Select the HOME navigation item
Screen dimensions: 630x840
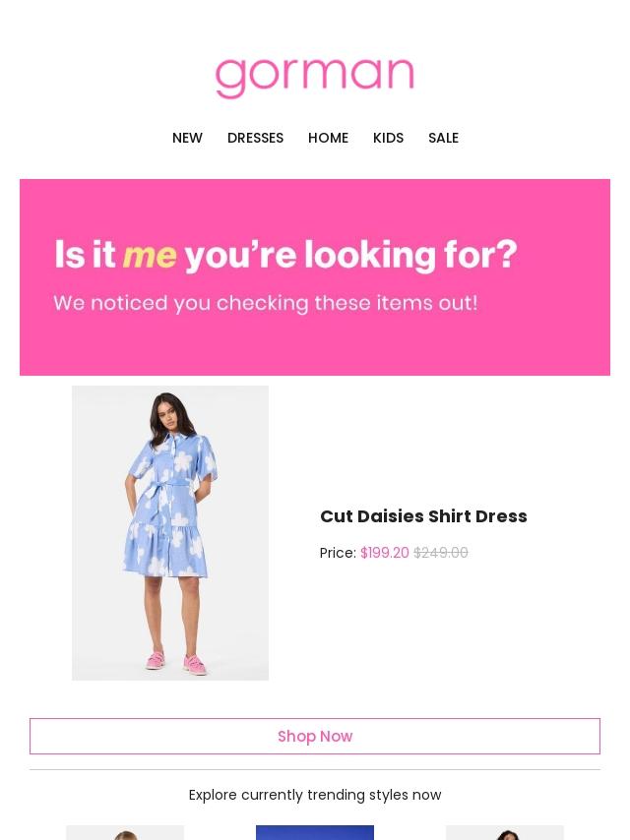(328, 138)
